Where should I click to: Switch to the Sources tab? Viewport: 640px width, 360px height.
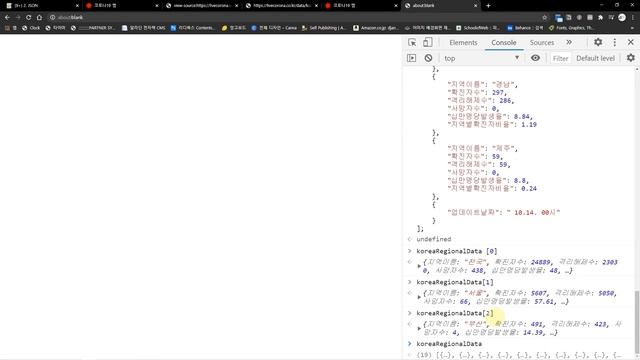tap(542, 42)
